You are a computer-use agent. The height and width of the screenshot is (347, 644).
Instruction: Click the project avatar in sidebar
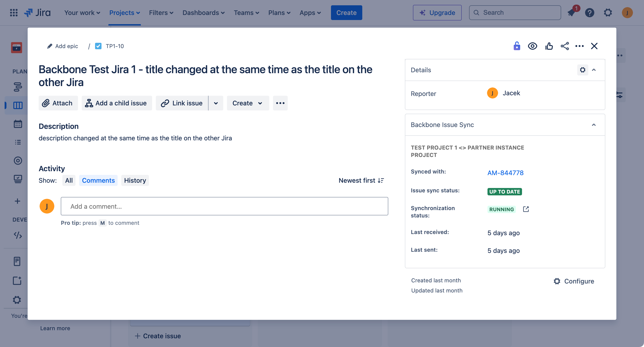click(17, 47)
